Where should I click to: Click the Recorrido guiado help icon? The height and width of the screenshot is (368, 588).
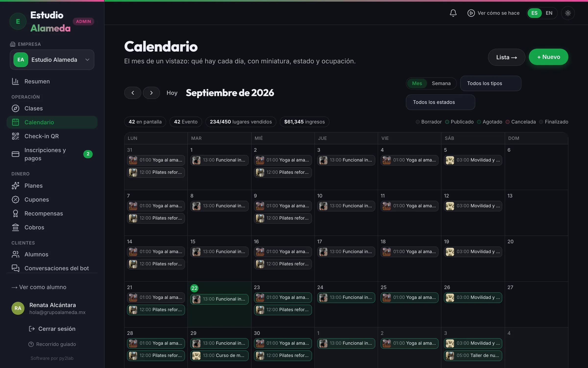(31, 344)
